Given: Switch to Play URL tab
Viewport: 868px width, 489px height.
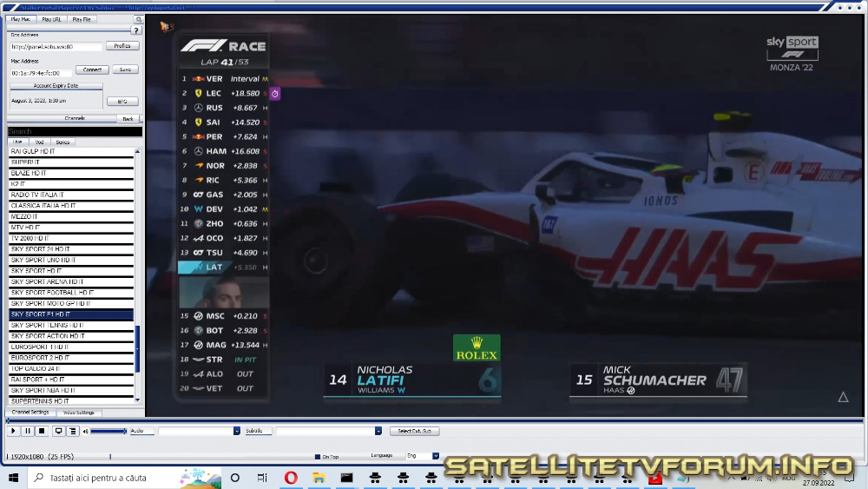Looking at the screenshot, I should pyautogui.click(x=51, y=19).
